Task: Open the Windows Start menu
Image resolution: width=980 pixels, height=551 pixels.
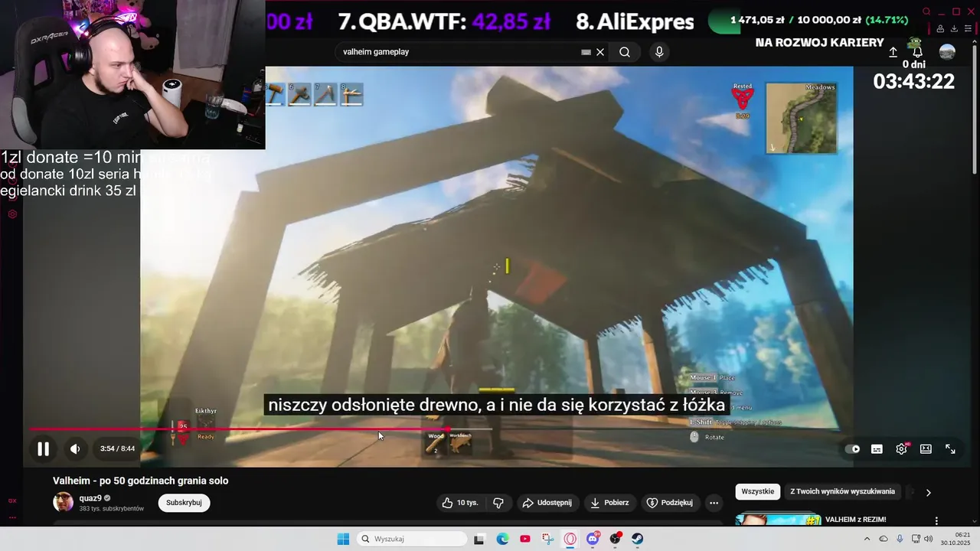Action: (343, 539)
